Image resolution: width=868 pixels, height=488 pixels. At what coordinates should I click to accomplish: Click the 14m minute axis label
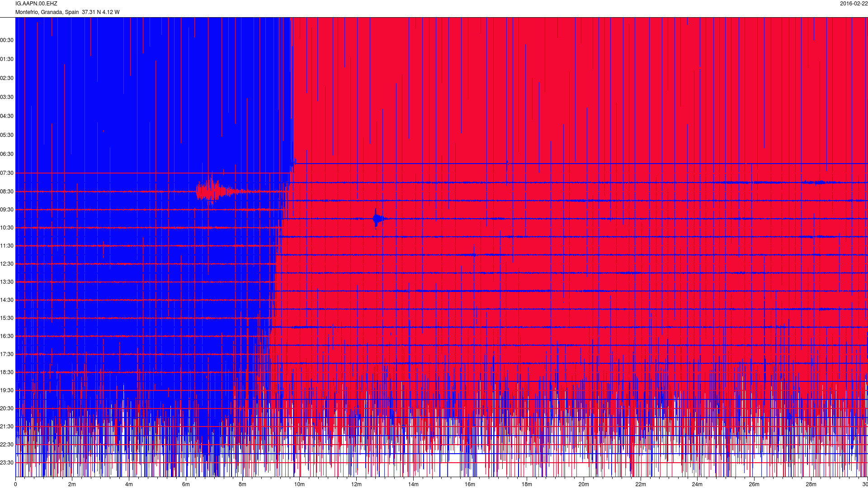point(413,484)
